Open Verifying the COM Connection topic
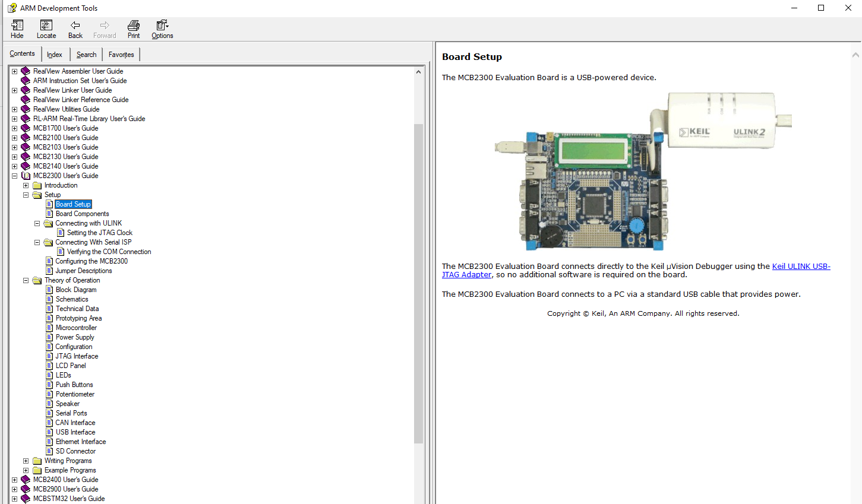Viewport: 862px width, 504px height. [109, 252]
